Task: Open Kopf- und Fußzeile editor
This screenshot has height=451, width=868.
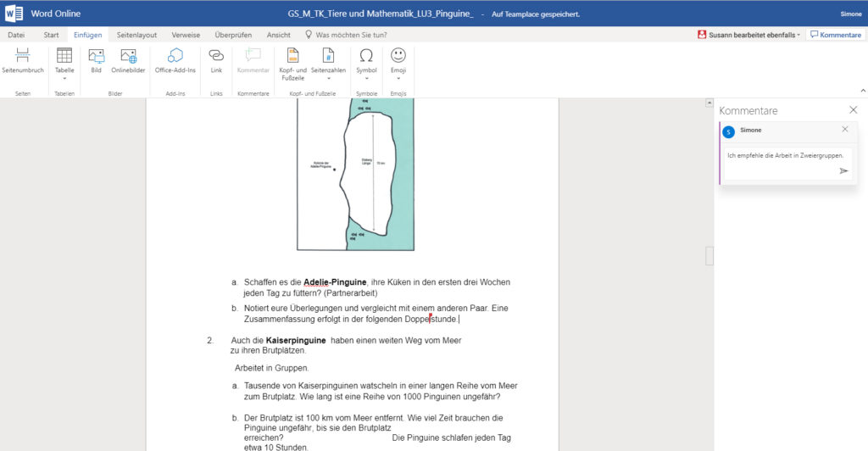Action: coord(292,64)
